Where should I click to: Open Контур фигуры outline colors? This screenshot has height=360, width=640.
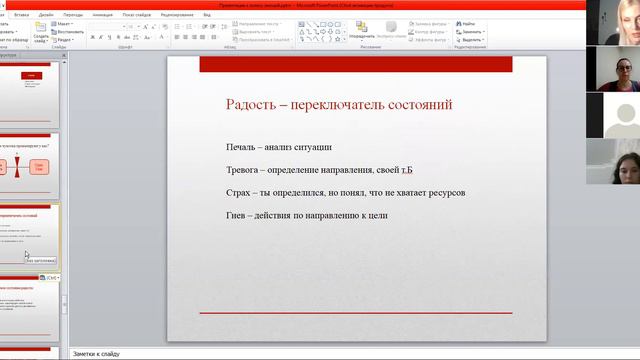(x=428, y=32)
